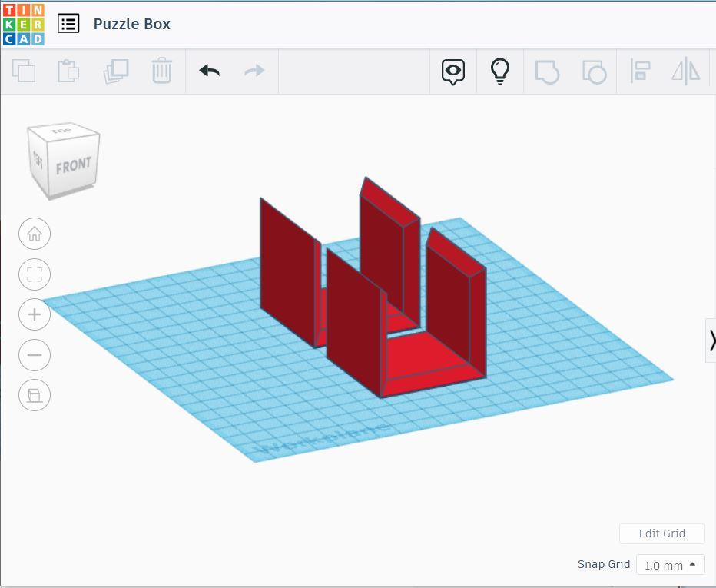
Task: Click the Puzzle Box design title
Action: 131,24
